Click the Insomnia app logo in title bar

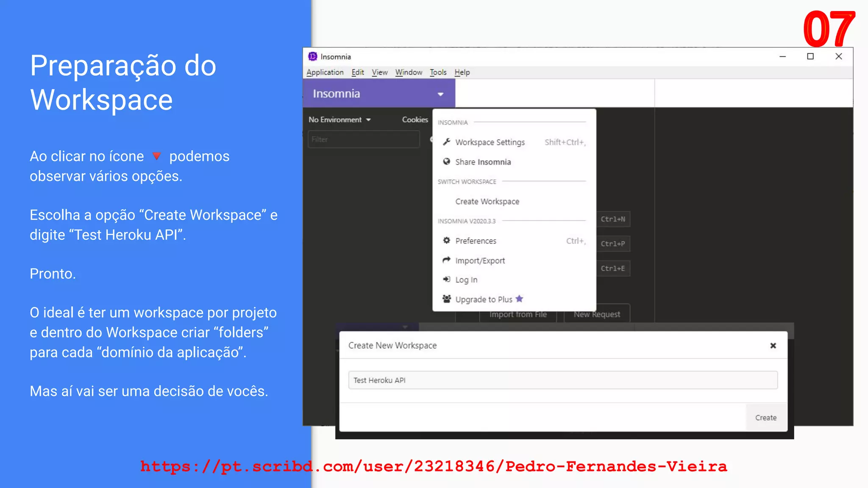[313, 56]
